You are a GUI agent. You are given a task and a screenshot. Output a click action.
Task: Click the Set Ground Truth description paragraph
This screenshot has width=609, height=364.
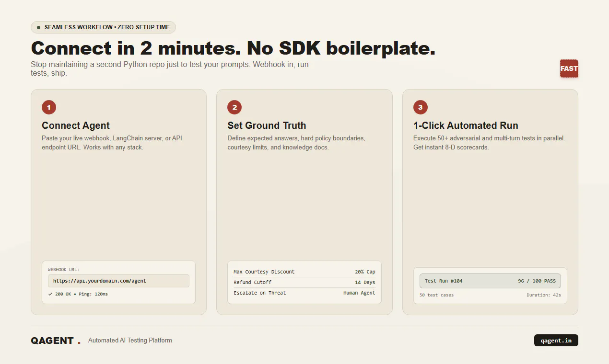point(296,143)
